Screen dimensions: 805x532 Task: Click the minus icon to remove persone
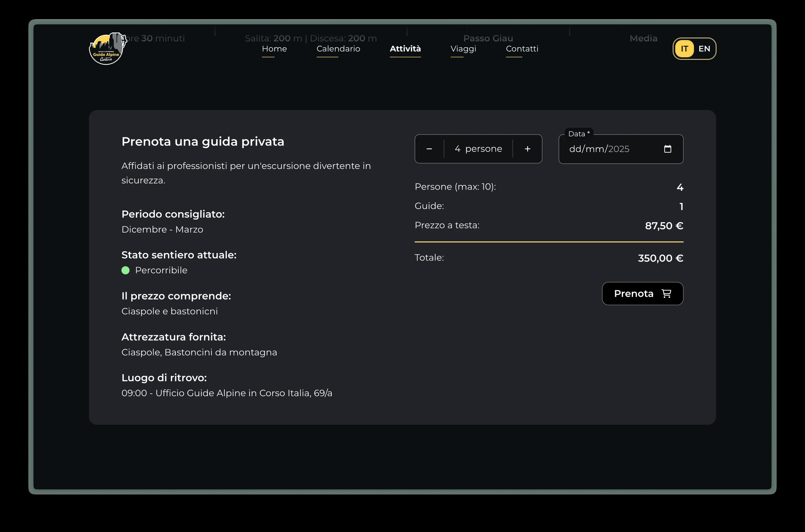[429, 149]
